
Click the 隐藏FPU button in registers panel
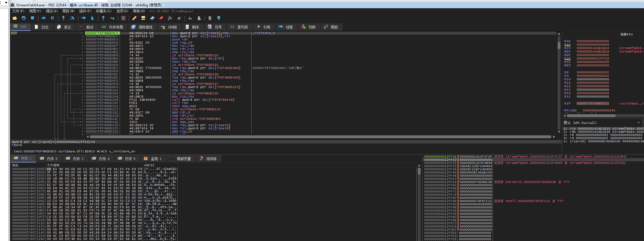[x=627, y=34]
